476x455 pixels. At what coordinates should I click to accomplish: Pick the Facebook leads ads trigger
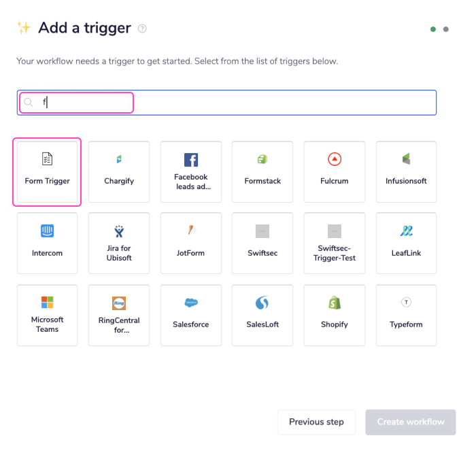tap(191, 171)
